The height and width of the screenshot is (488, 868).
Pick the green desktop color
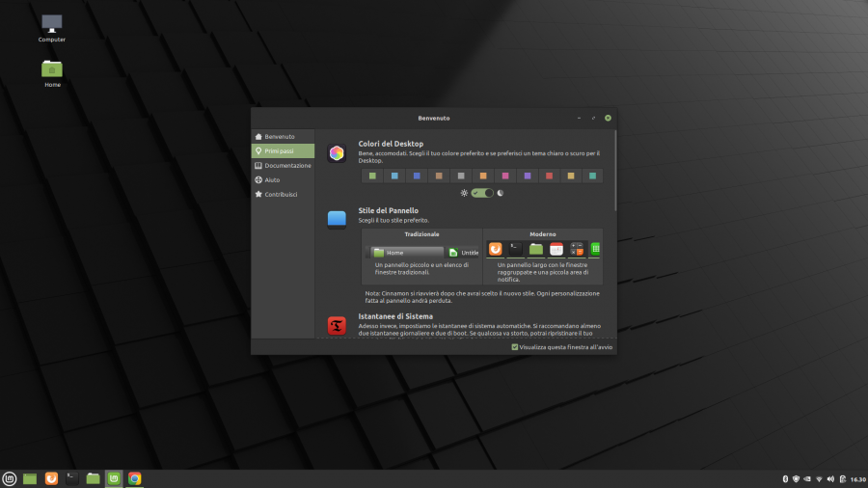tap(372, 176)
